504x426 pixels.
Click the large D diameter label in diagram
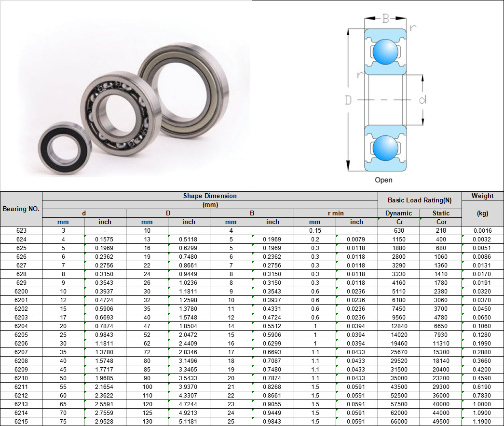[x=348, y=100]
